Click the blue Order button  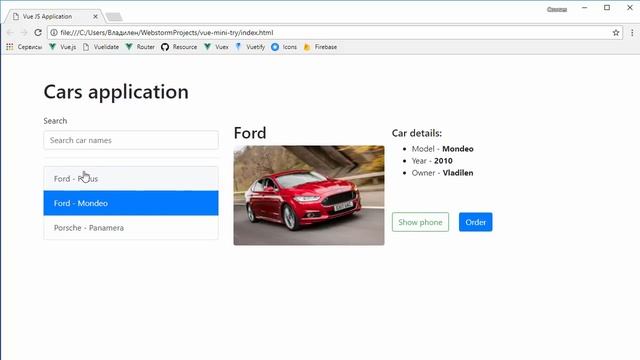(476, 222)
